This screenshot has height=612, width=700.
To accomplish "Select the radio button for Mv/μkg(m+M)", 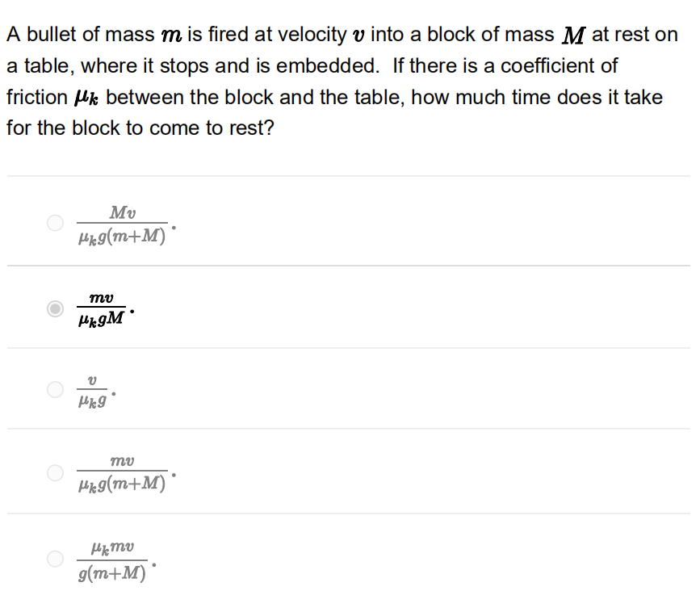I will [x=55, y=222].
